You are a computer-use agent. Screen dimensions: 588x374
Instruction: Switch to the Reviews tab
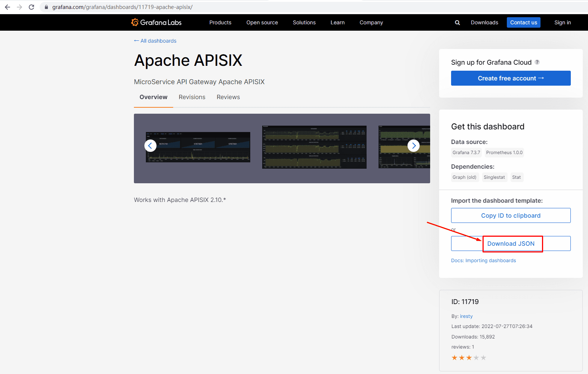(x=228, y=97)
